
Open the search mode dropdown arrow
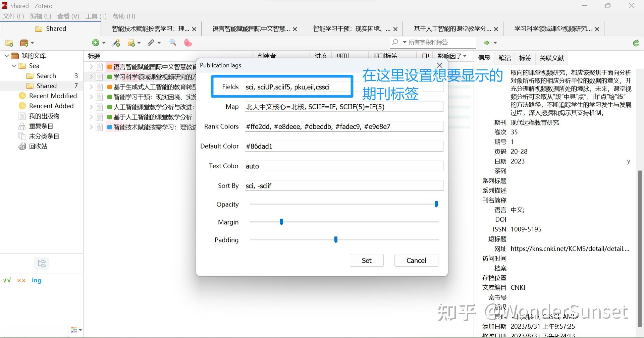click(405, 42)
